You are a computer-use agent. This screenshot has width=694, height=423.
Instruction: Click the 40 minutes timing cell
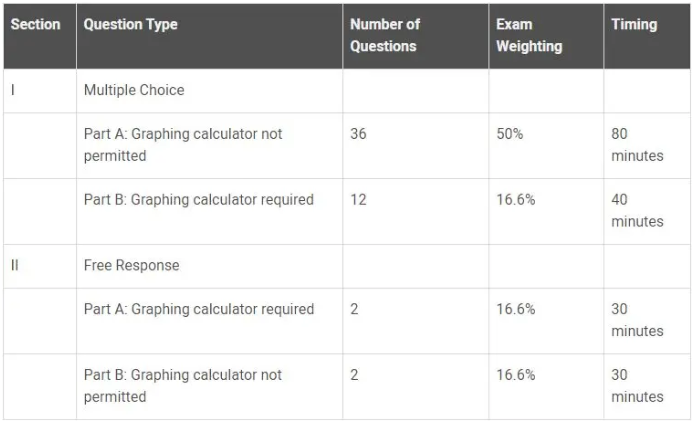[637, 211]
